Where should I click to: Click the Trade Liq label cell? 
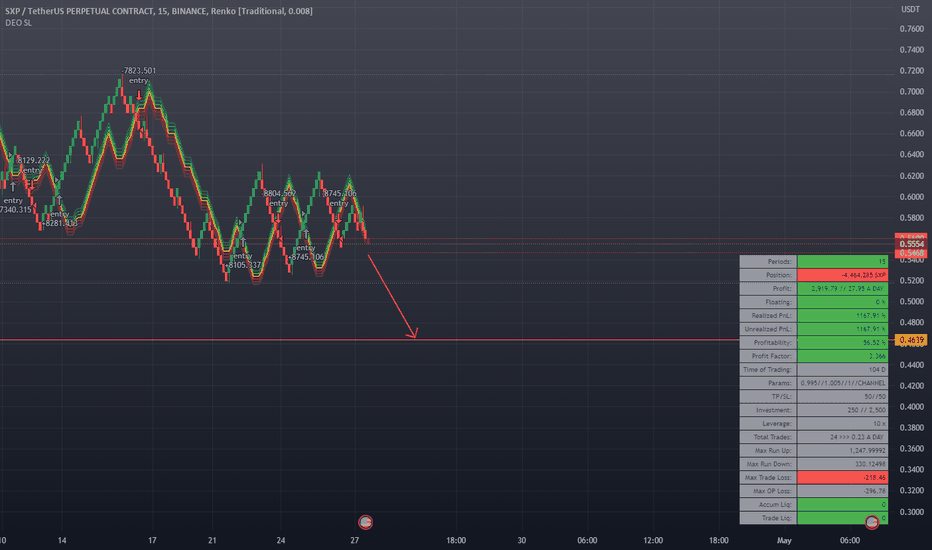tap(768, 518)
